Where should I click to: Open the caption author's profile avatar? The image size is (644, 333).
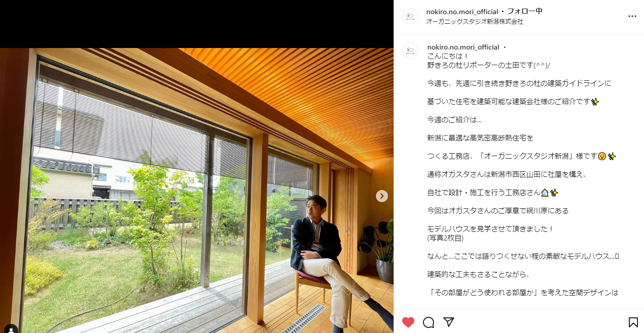(x=410, y=51)
